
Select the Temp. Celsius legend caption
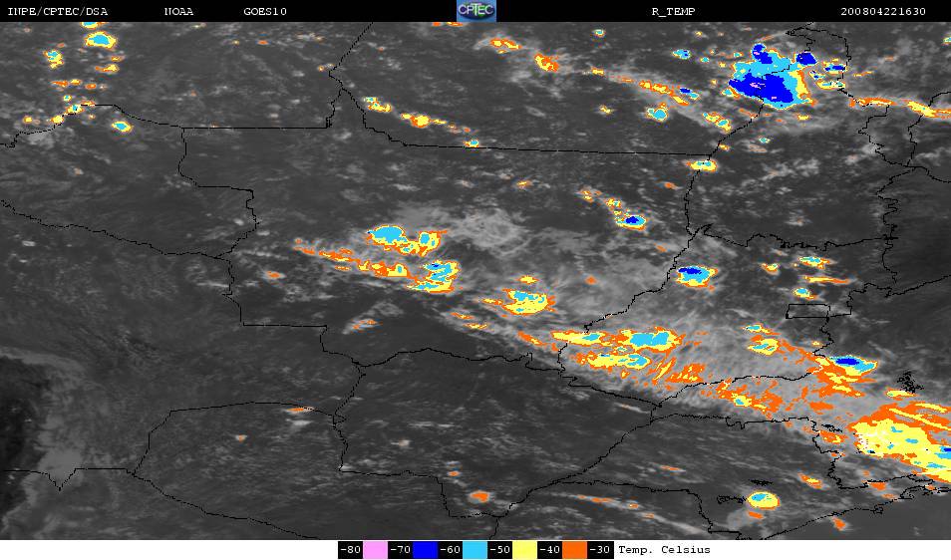coord(664,550)
